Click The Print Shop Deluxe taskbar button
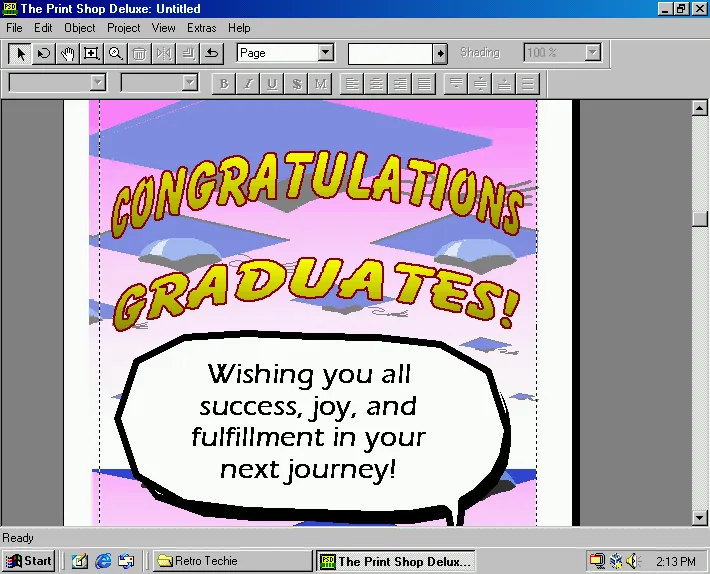 396,561
